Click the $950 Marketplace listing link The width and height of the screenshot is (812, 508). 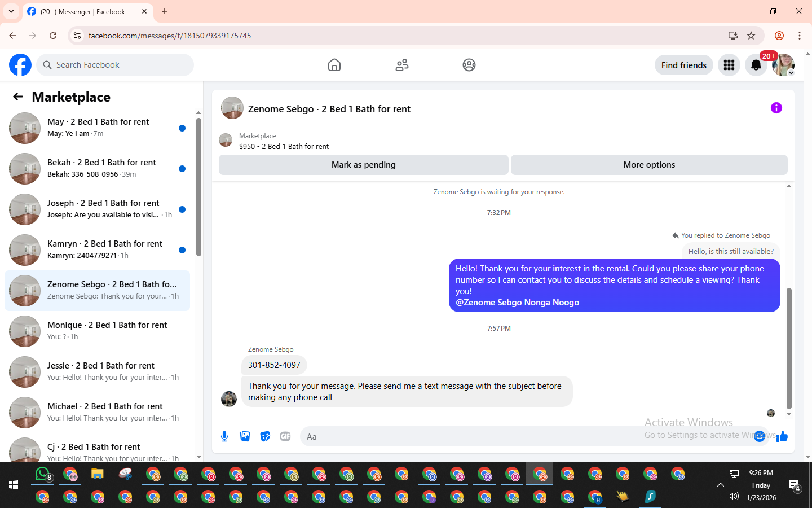pos(284,146)
